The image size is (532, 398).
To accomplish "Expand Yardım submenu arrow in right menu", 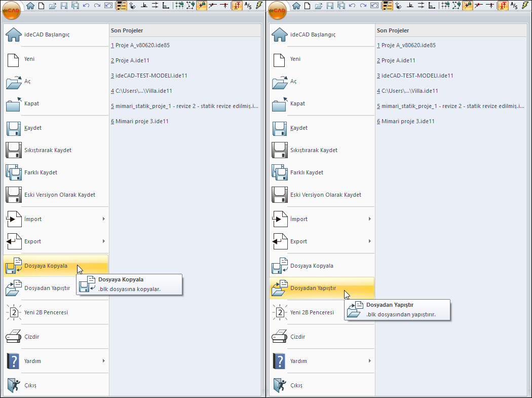I will 369,361.
